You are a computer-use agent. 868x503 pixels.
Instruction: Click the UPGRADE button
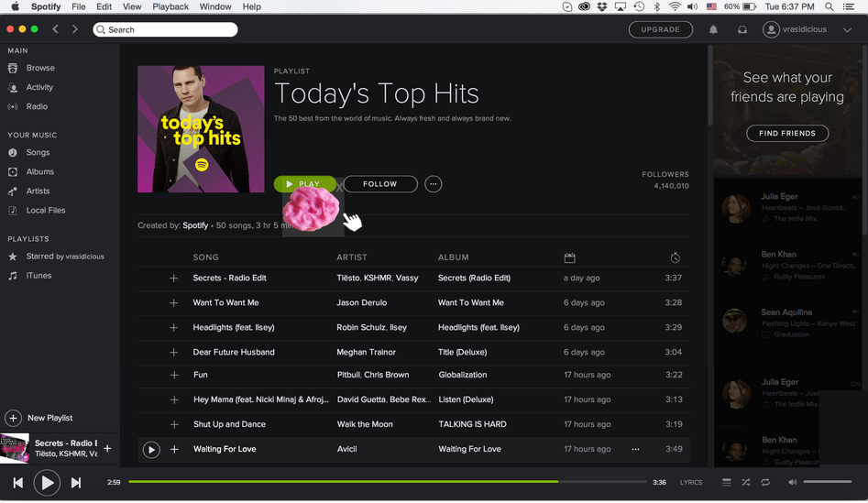[x=661, y=30]
